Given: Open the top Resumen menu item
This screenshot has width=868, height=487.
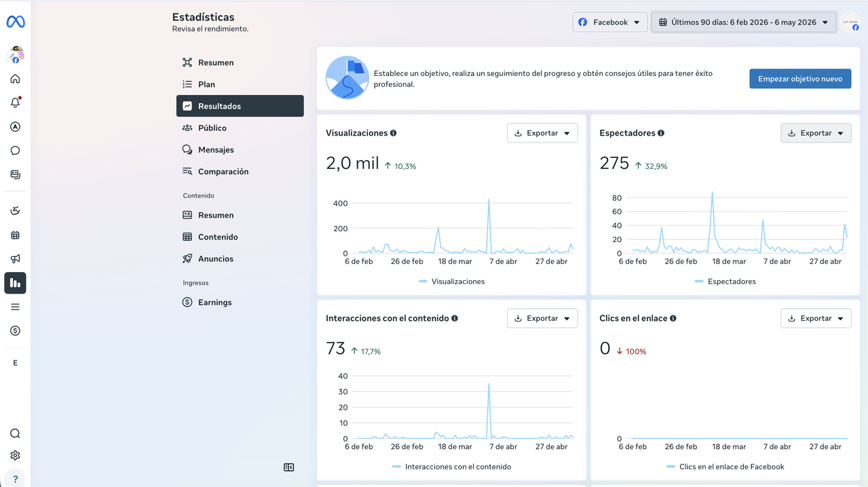Looking at the screenshot, I should point(240,62).
